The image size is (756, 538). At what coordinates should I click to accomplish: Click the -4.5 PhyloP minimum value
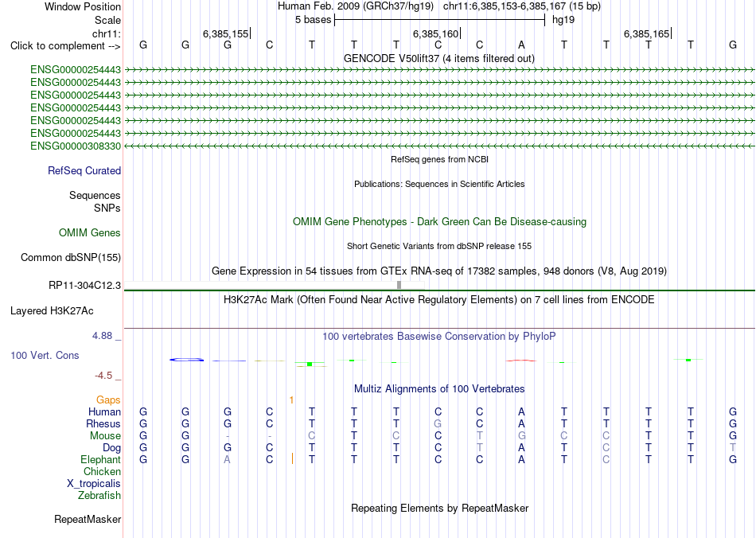[103, 376]
